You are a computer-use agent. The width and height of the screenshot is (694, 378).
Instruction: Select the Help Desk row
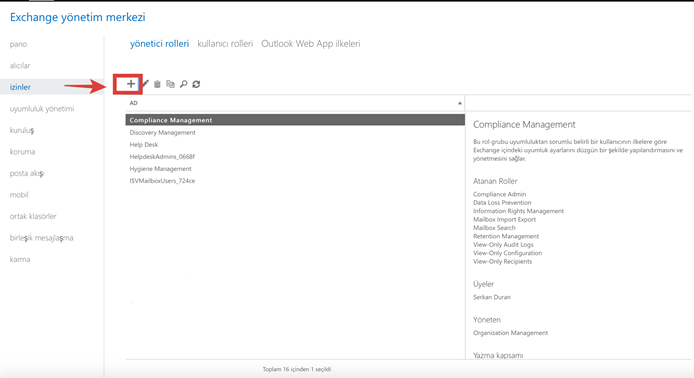click(295, 144)
